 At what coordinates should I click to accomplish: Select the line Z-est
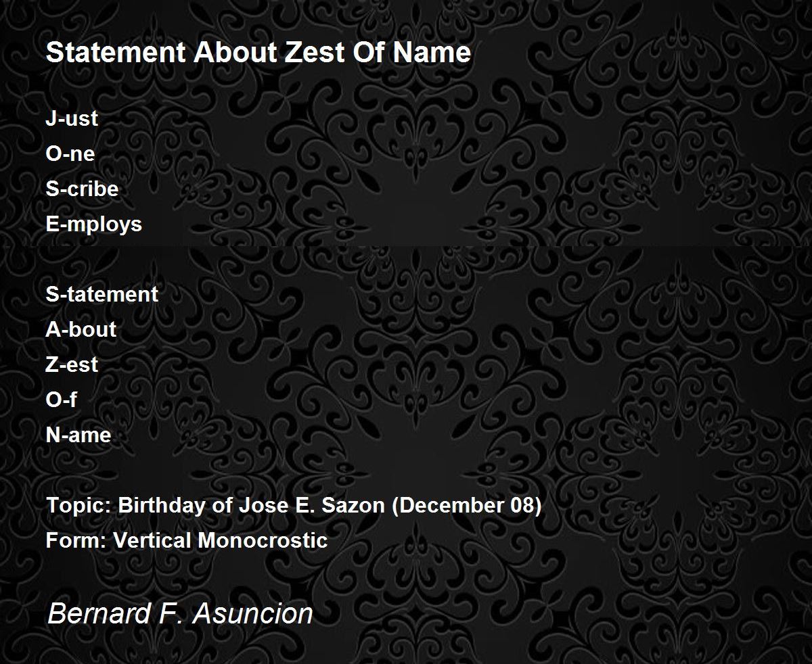coord(72,364)
